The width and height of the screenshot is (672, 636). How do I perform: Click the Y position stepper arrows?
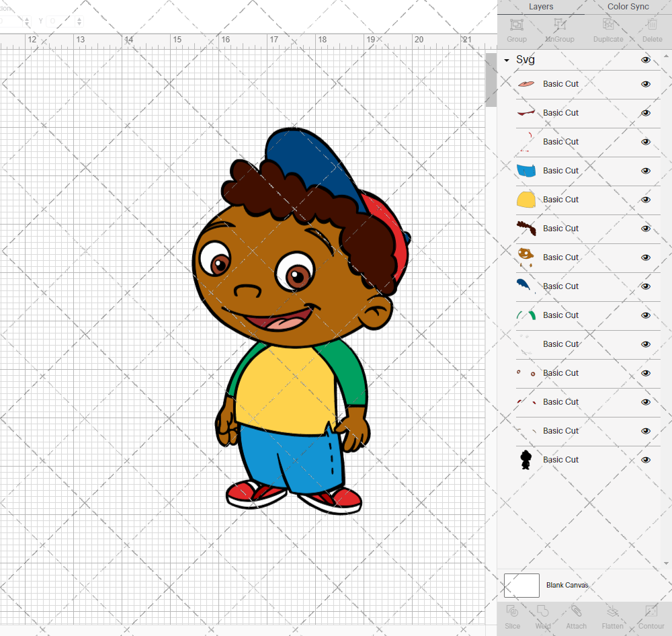(79, 21)
